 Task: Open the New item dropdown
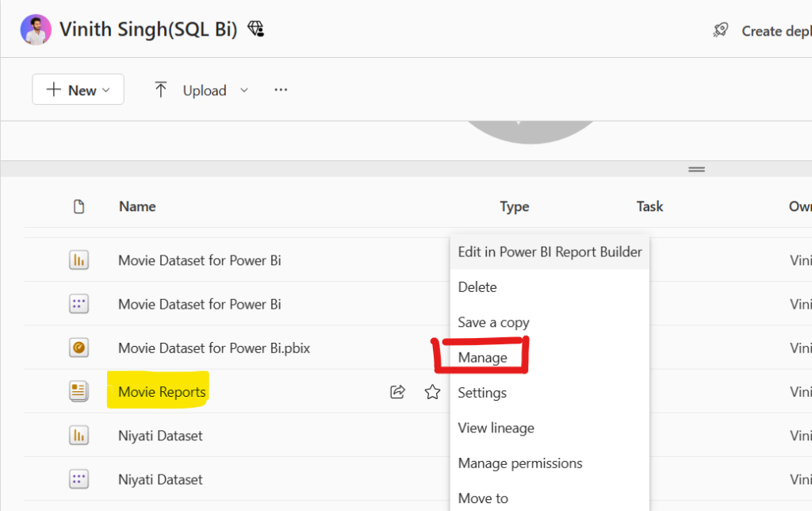click(79, 90)
